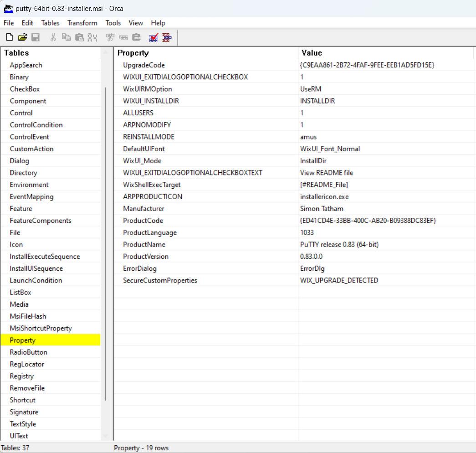The image size is (476, 453).
Task: Create a new file using the toolbar
Action: [9, 37]
